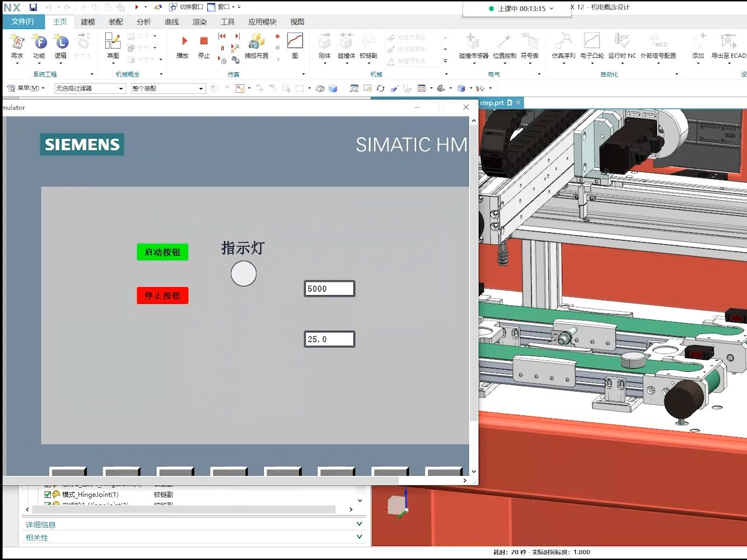Select the 铰链副 (Hinge Joint) tool
This screenshot has width=747, height=560.
coord(369,47)
